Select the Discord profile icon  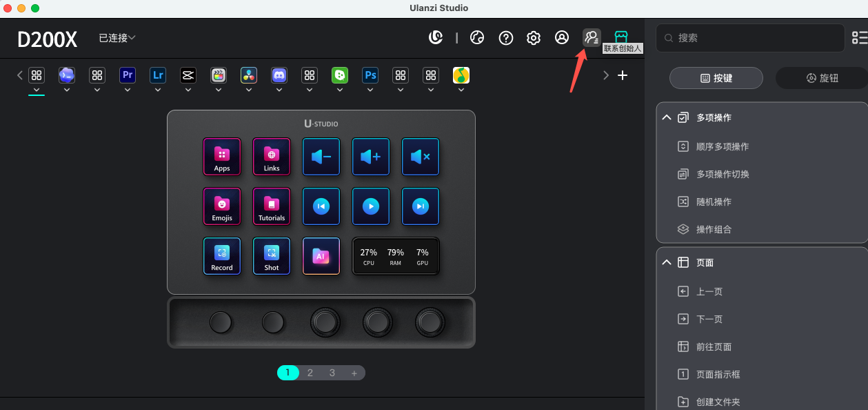click(x=279, y=75)
